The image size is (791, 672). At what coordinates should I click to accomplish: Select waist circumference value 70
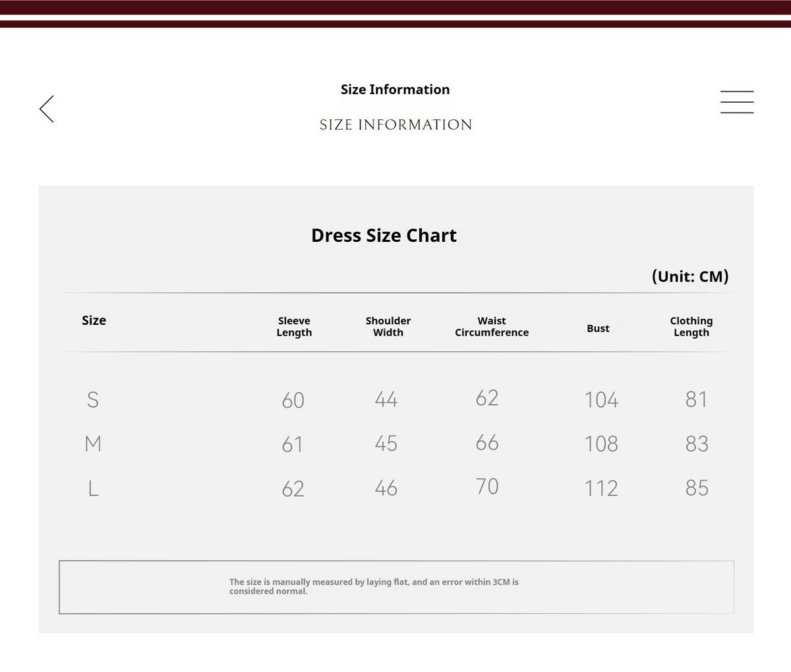click(487, 486)
